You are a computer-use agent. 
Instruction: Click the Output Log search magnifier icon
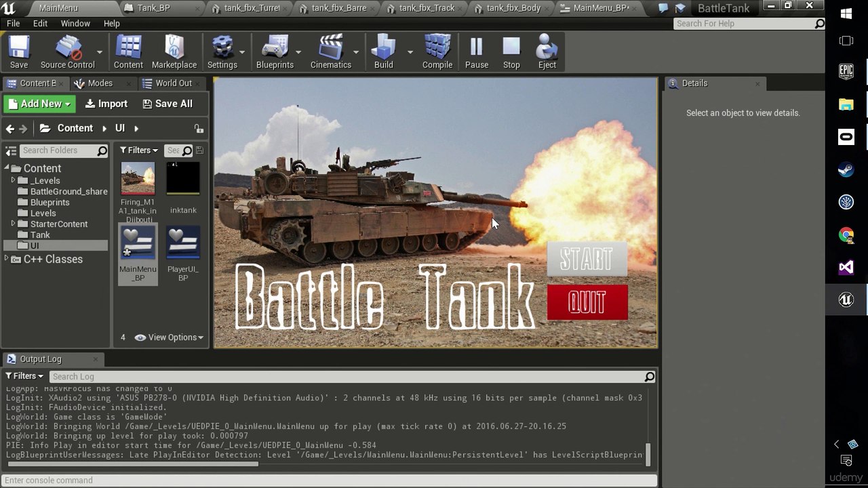[650, 377]
